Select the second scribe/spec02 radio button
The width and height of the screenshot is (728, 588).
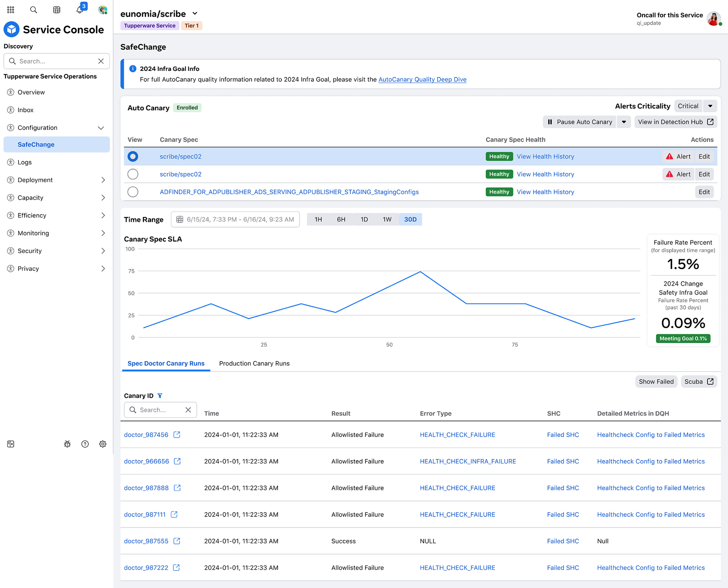133,174
